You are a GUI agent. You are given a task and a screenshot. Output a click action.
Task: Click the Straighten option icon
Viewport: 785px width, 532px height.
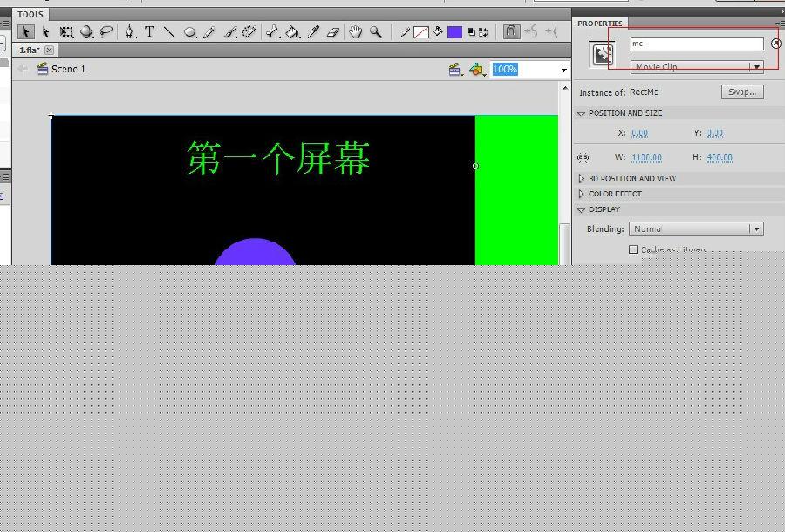(x=552, y=31)
